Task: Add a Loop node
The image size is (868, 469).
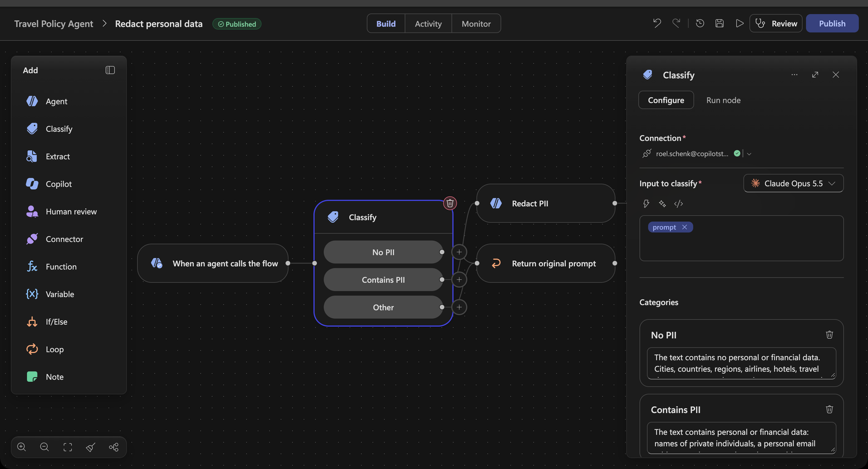Action: tap(54, 350)
